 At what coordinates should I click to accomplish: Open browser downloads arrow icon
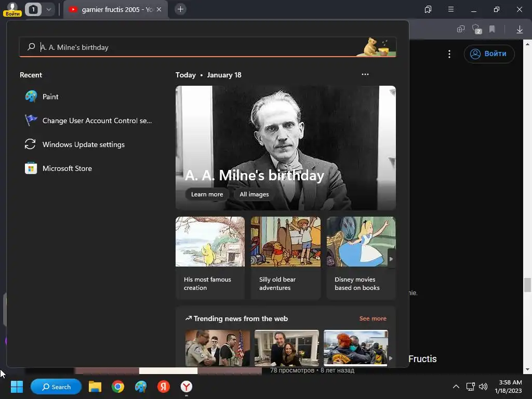tap(520, 30)
